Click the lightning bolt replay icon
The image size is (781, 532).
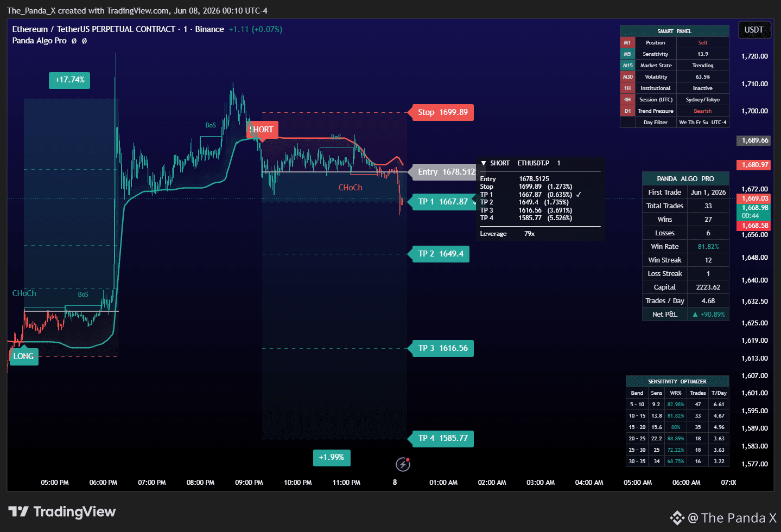tap(403, 464)
